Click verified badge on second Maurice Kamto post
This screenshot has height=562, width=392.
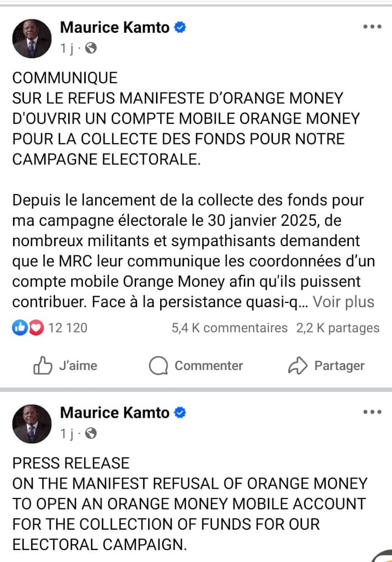(x=180, y=413)
